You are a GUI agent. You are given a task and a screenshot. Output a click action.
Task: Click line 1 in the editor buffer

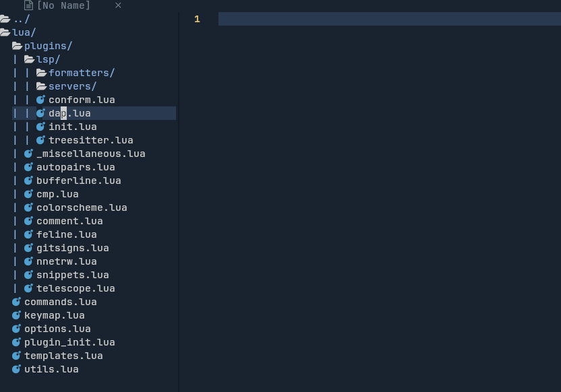coord(389,19)
